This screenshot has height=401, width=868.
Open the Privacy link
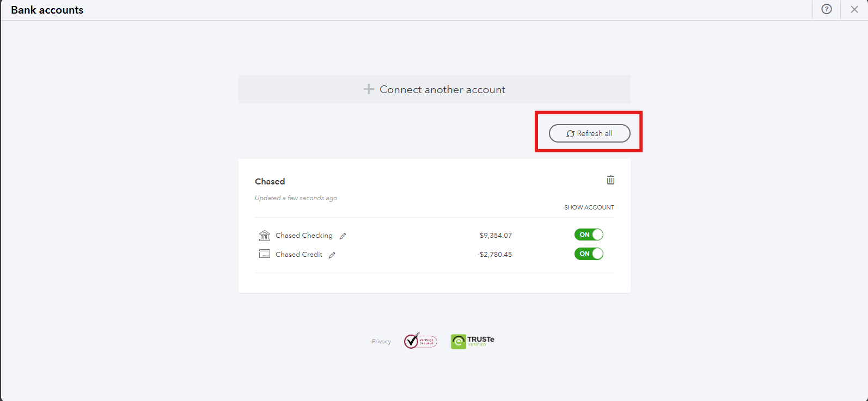point(381,342)
